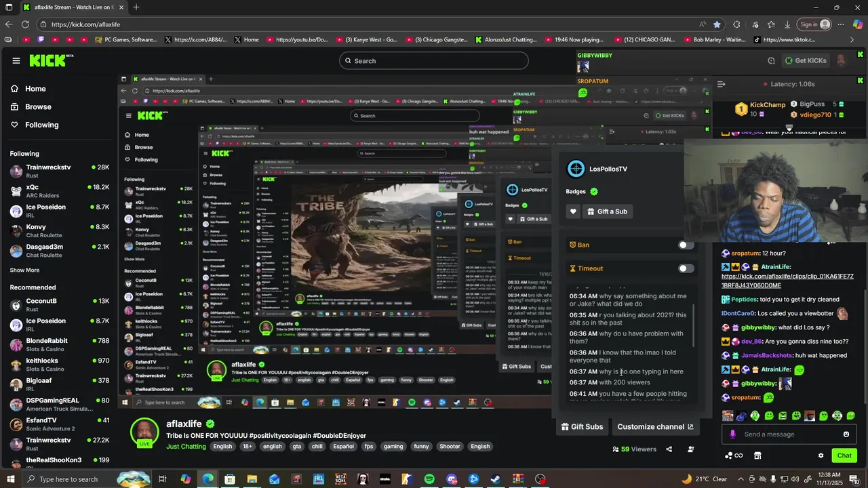The width and height of the screenshot is (868, 488).
Task: Click the Kick Search field
Action: [x=434, y=60]
